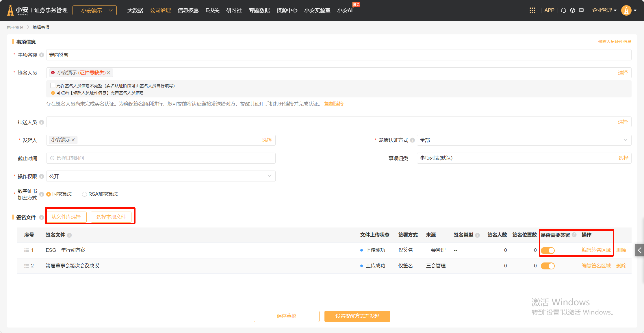The image size is (644, 333).
Task: Click the side panel collapse arrow
Action: 639,250
